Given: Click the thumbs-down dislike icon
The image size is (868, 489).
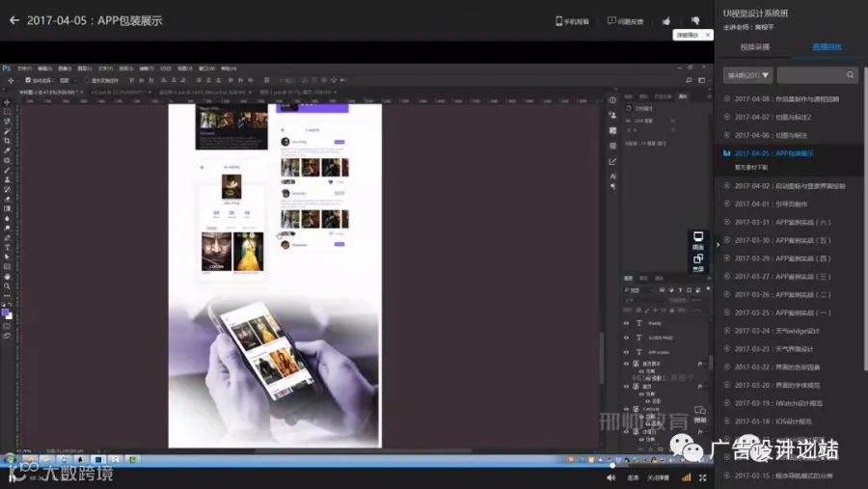Looking at the screenshot, I should (695, 21).
